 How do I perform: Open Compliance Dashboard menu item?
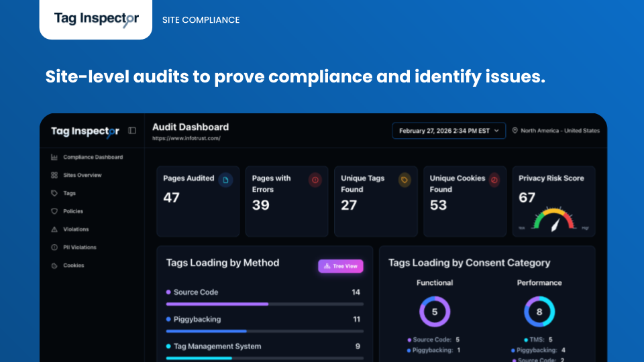tap(93, 157)
